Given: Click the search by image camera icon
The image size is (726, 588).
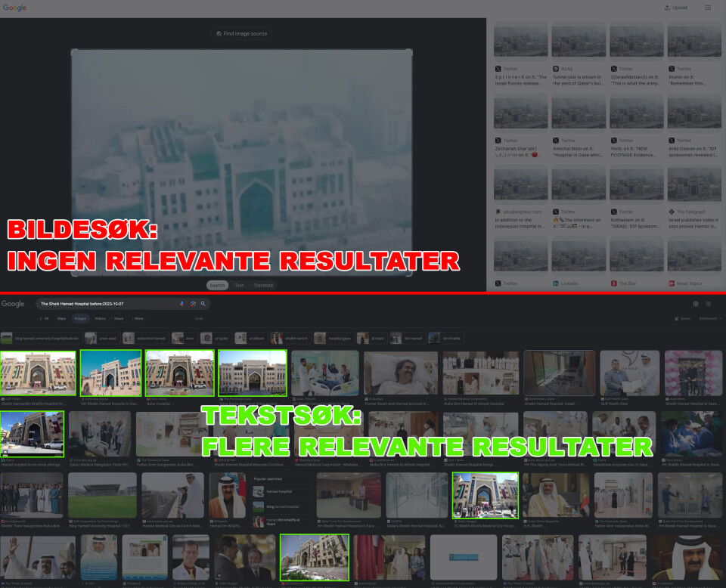Looking at the screenshot, I should pos(192,304).
